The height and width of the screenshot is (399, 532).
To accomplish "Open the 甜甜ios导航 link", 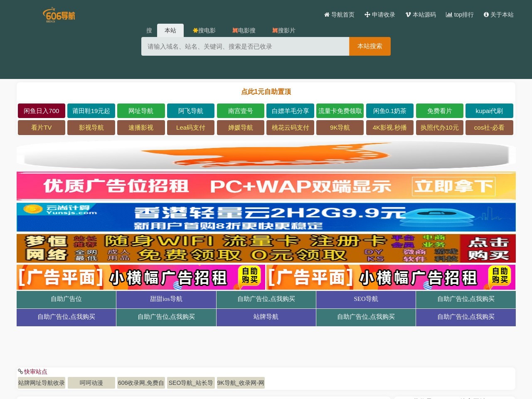I will (x=166, y=299).
